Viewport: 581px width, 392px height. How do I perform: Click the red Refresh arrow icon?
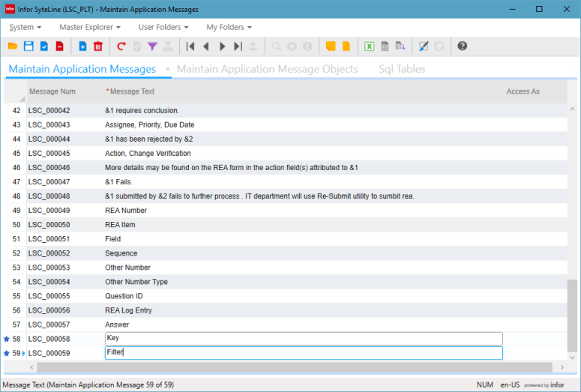[121, 46]
